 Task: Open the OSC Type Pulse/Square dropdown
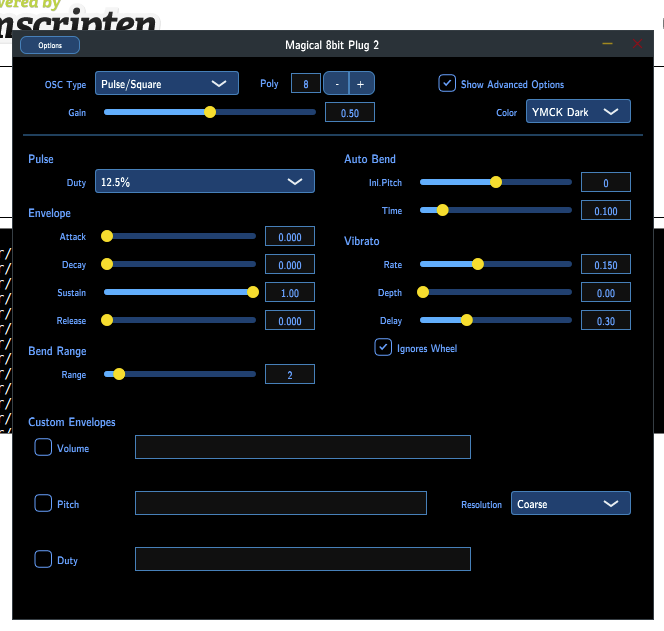pyautogui.click(x=167, y=83)
